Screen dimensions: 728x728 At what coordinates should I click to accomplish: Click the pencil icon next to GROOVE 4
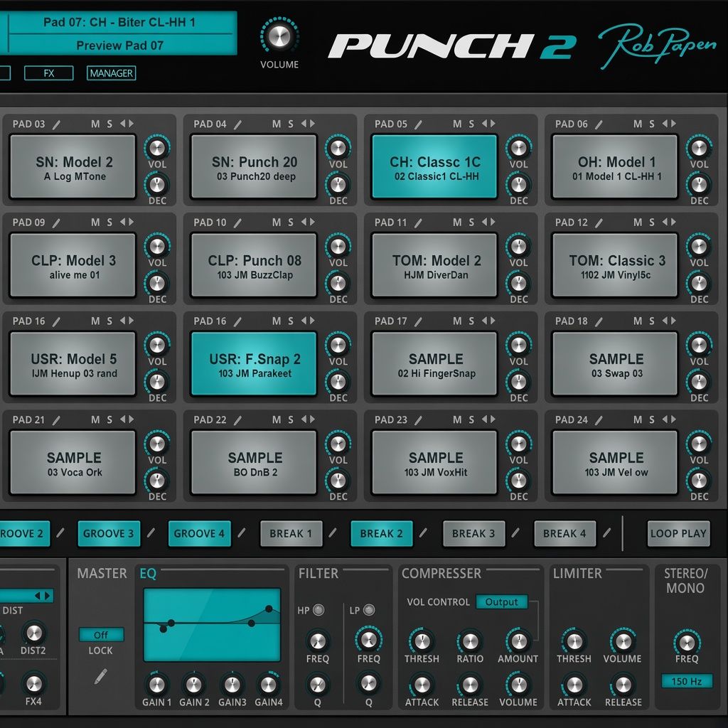(x=242, y=533)
